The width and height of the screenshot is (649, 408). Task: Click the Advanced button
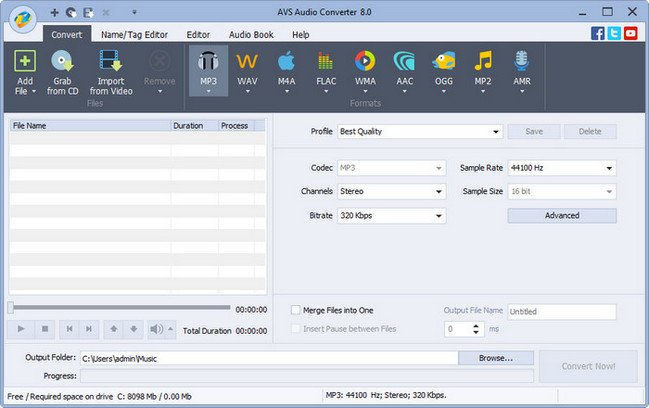pyautogui.click(x=561, y=215)
